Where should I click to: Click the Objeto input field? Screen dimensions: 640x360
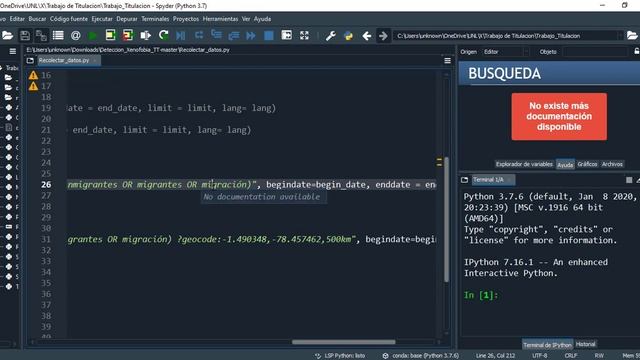coord(595,52)
